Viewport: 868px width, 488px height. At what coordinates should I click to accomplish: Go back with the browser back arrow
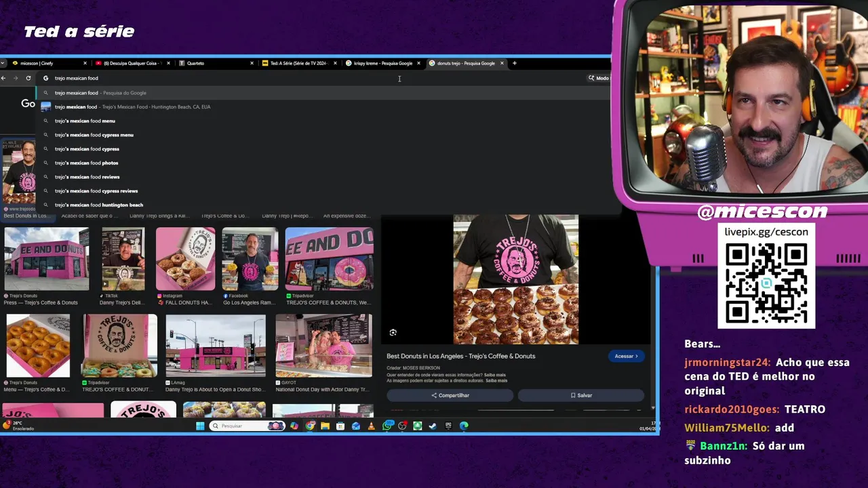3,78
